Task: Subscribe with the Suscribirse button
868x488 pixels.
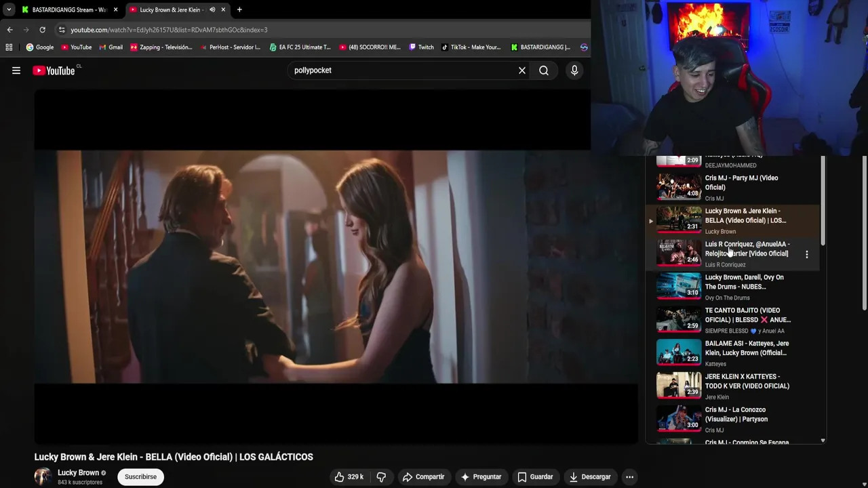Action: tap(140, 476)
